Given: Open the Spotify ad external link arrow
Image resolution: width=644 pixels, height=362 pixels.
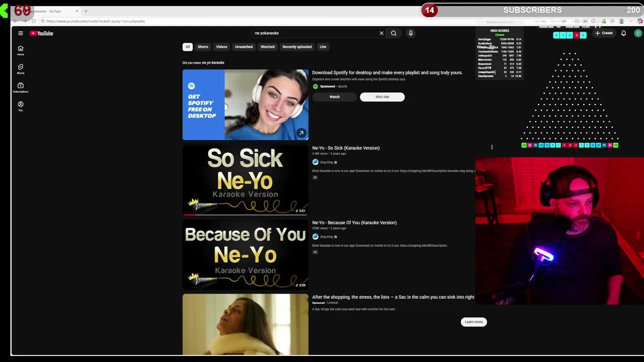Looking at the screenshot, I should pyautogui.click(x=301, y=133).
